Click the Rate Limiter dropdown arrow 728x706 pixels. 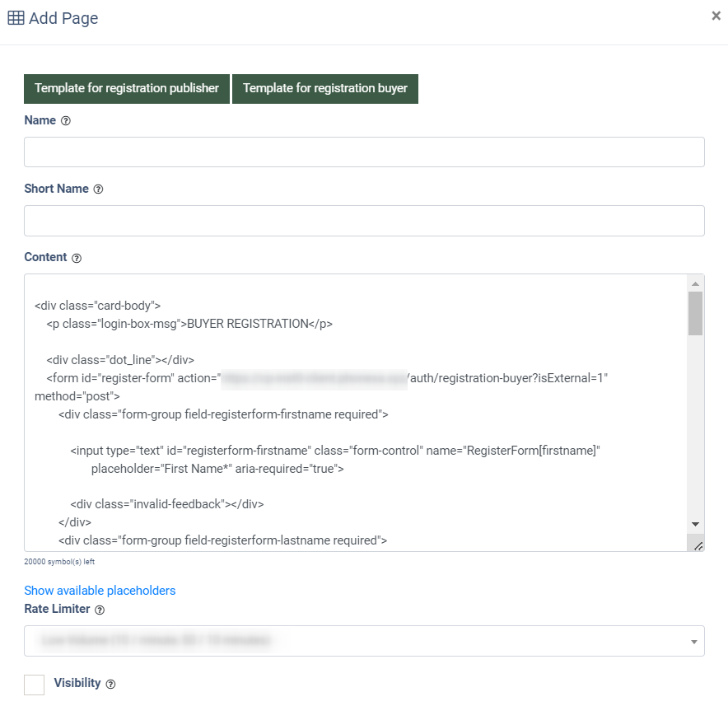coord(694,641)
